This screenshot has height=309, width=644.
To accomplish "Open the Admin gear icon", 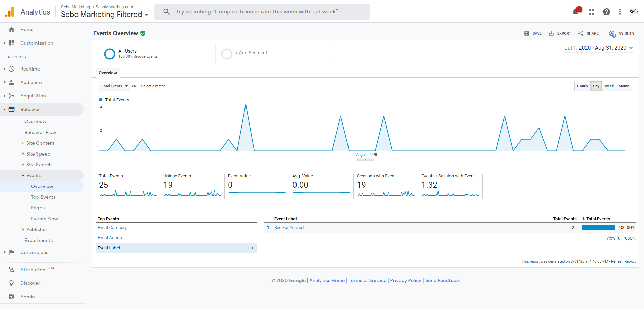I will click(11, 297).
